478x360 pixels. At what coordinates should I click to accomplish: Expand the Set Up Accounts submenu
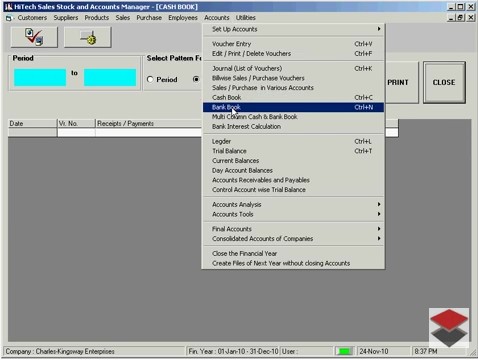point(293,29)
